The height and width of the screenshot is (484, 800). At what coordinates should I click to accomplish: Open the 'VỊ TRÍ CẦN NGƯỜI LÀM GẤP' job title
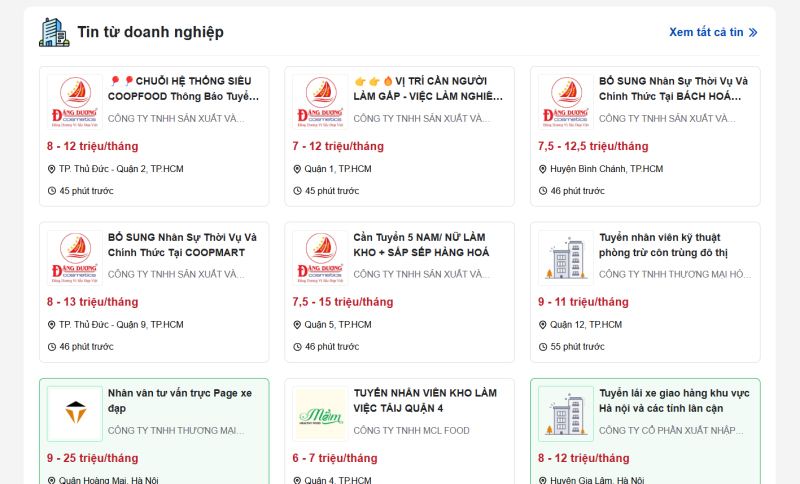(x=429, y=89)
